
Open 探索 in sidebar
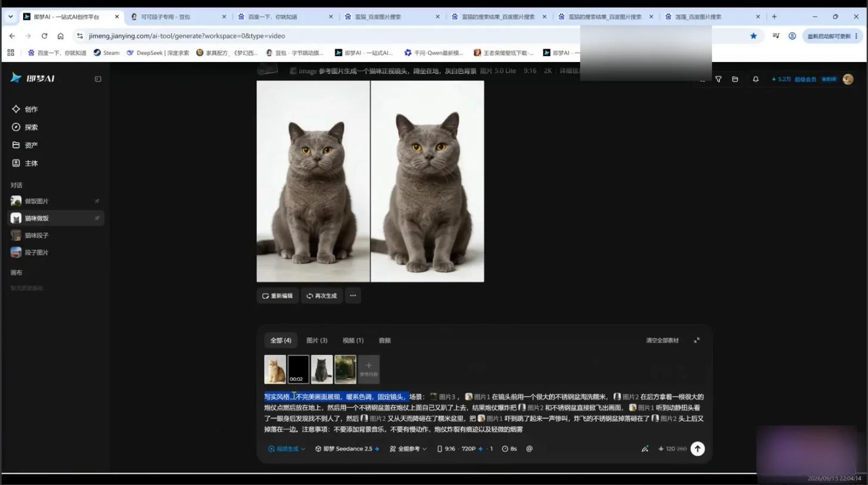coord(24,127)
